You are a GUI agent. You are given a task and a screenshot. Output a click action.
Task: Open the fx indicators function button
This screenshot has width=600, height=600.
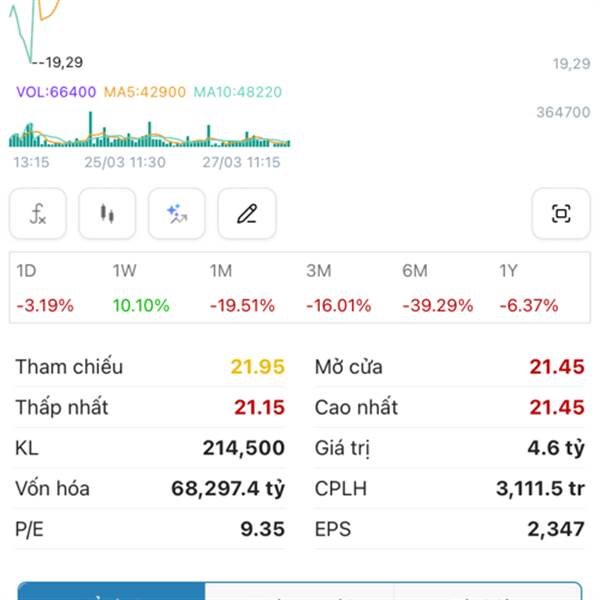coord(38,213)
